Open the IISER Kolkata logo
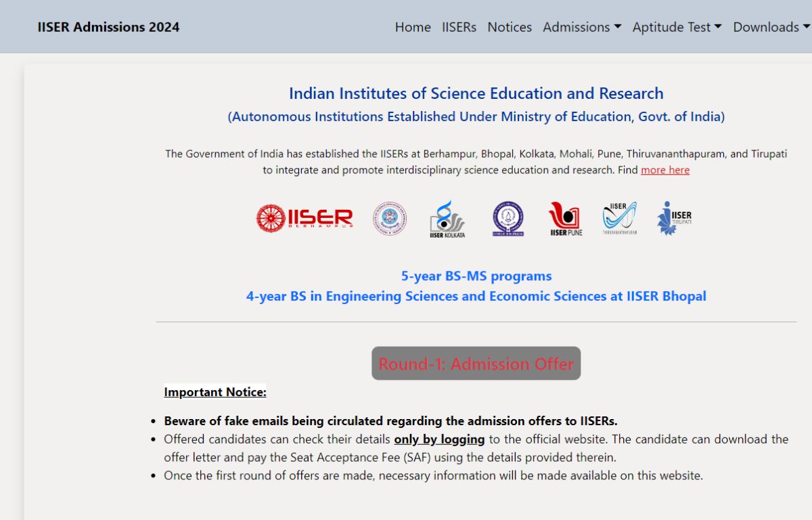Viewport: 812px width, 520px height. point(447,219)
